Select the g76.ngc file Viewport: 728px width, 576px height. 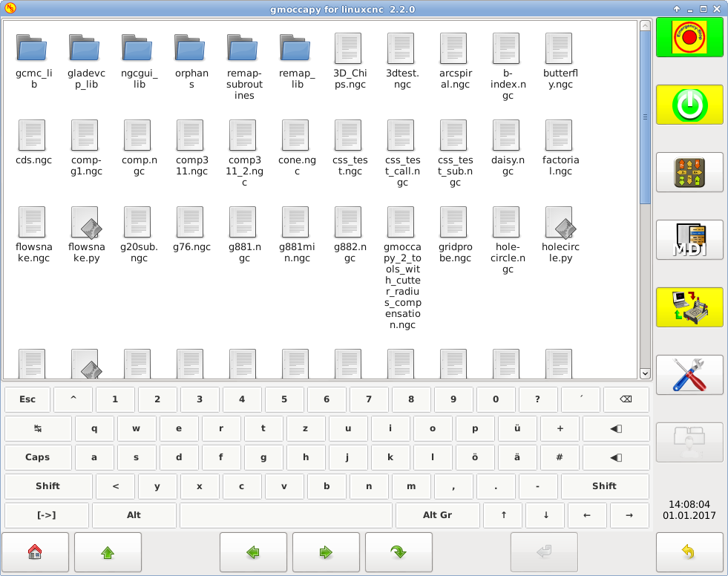pyautogui.click(x=191, y=229)
